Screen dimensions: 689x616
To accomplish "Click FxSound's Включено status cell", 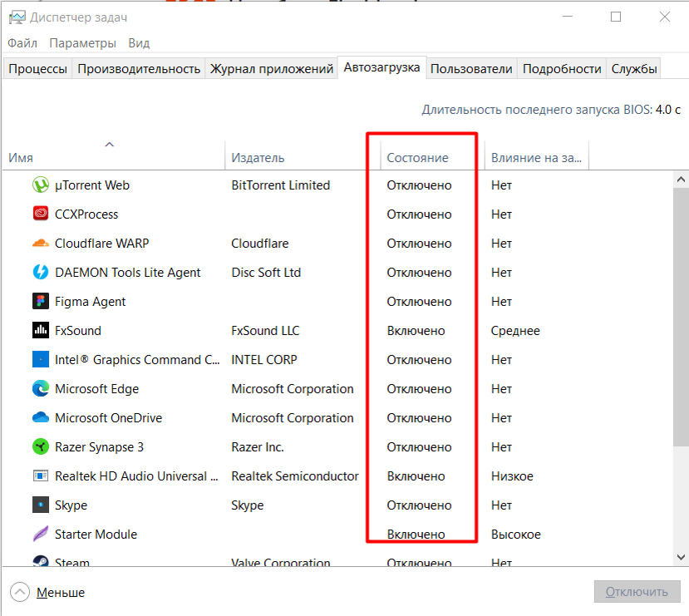I will pos(416,331).
